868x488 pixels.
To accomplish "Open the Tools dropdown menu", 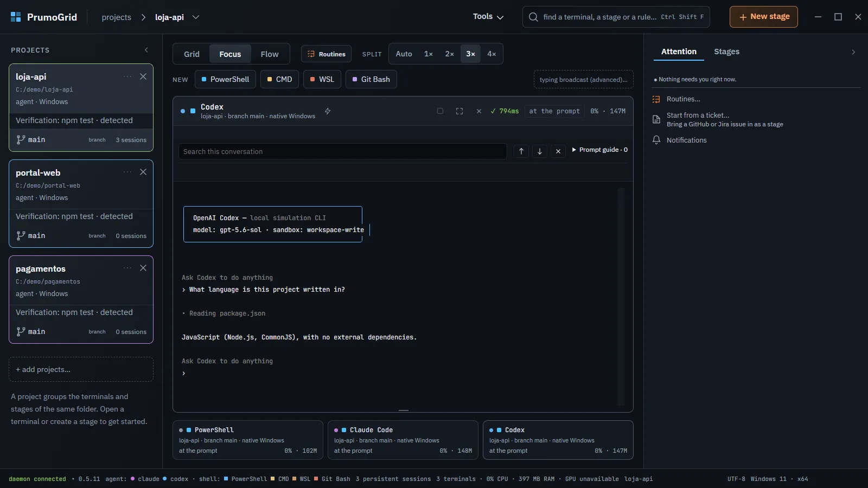I will point(488,17).
